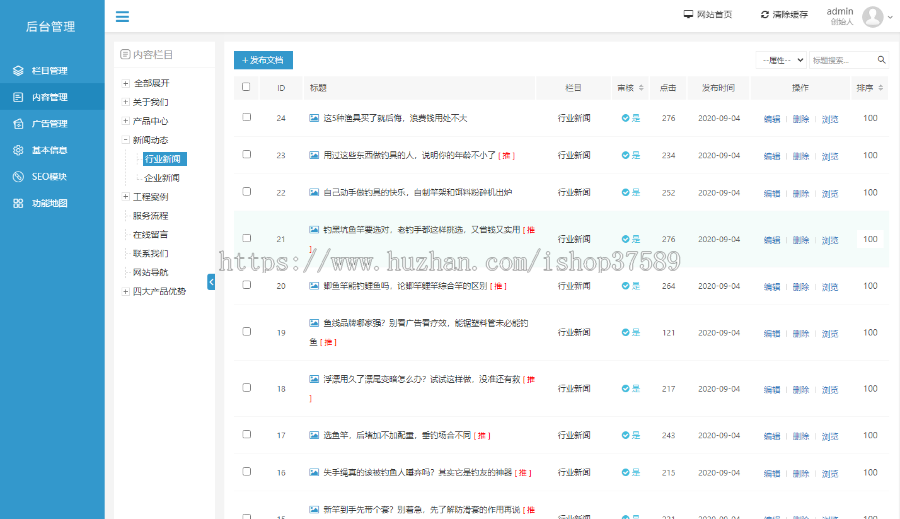
Task: Check the row ID 19 checkbox
Action: pyautogui.click(x=247, y=332)
